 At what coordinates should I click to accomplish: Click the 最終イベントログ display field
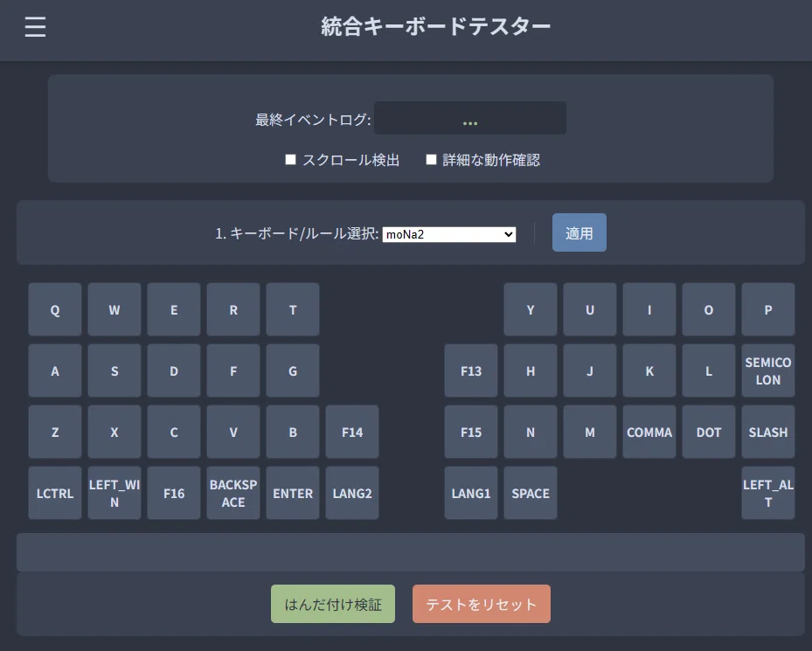tap(470, 118)
